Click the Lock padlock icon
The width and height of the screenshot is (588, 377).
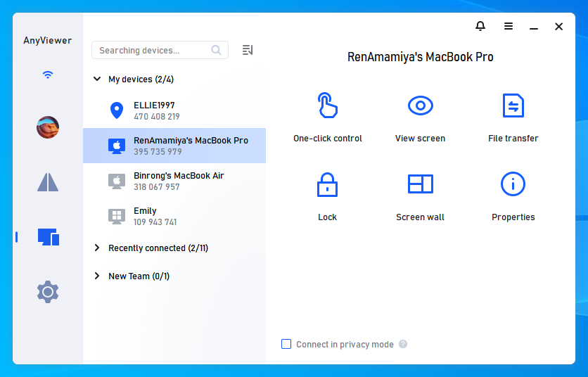[x=327, y=184]
